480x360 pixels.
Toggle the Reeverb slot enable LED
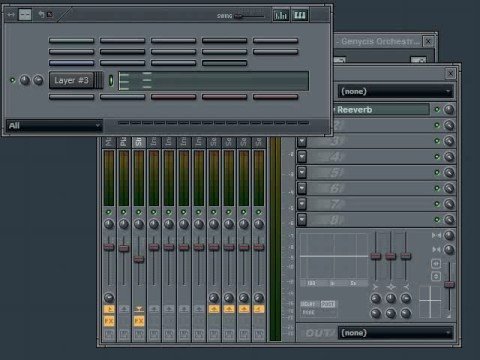click(x=437, y=110)
